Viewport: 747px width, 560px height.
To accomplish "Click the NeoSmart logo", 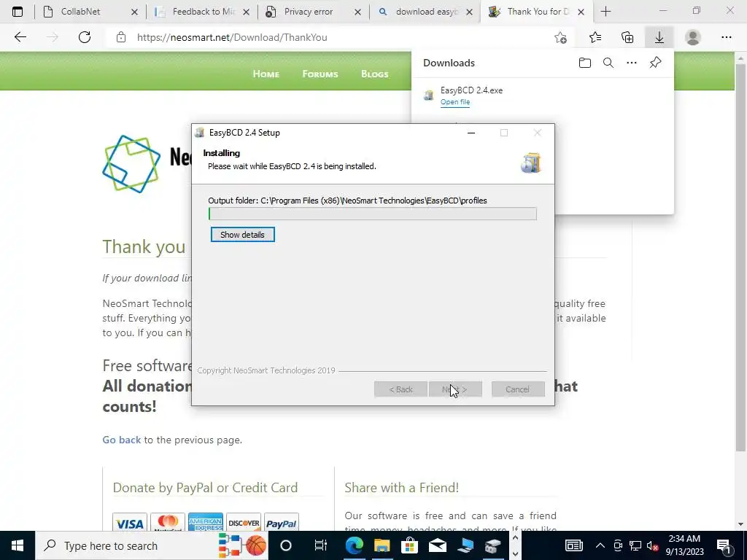I will [x=131, y=164].
